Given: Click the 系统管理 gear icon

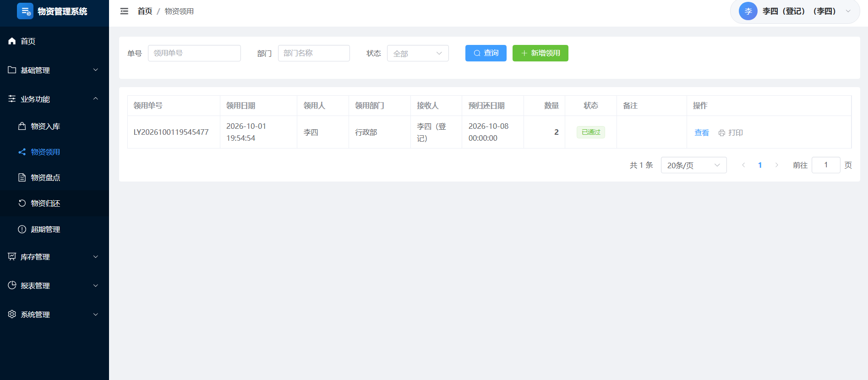Looking at the screenshot, I should coord(12,314).
